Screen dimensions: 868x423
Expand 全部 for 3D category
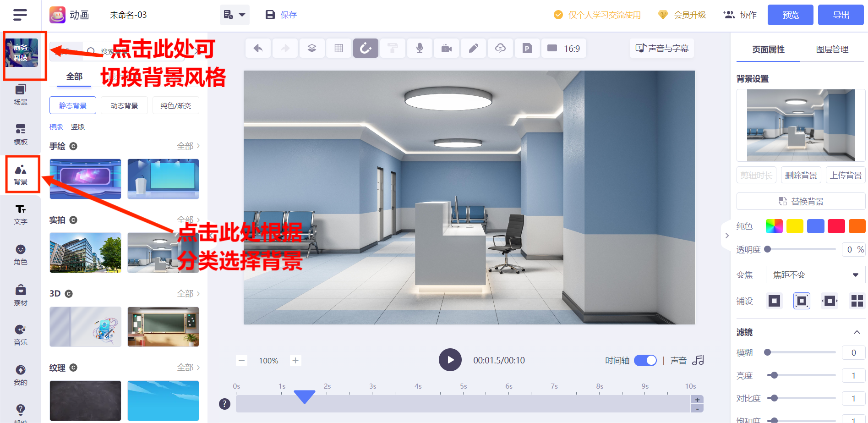point(189,293)
